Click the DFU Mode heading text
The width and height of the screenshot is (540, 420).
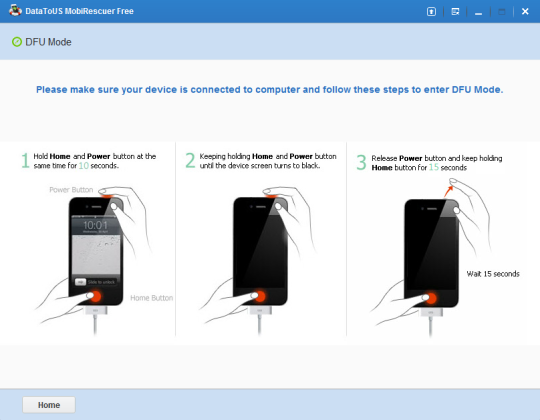coord(48,42)
